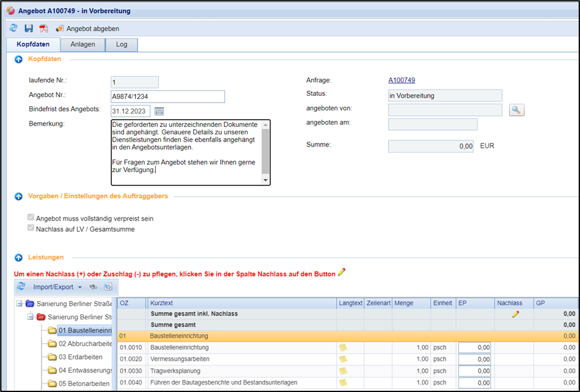
Task: Open the Anfrage link A100749
Action: (402, 80)
